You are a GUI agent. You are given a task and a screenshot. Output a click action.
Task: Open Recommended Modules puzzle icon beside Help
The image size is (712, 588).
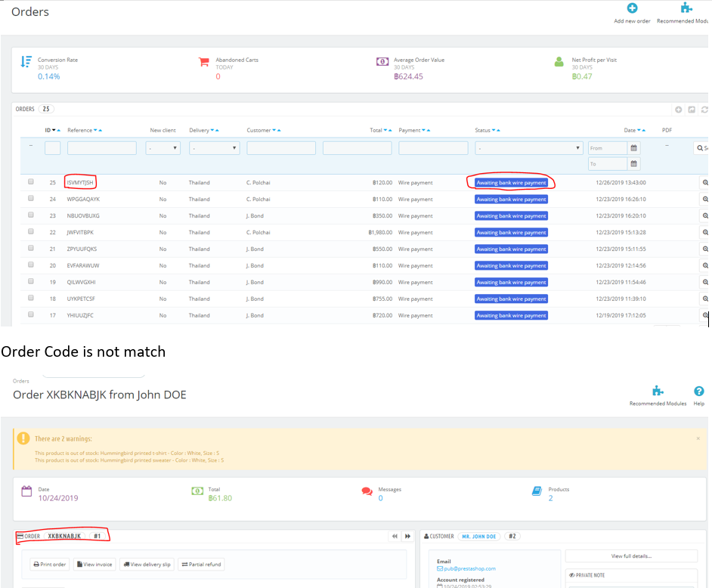(658, 391)
